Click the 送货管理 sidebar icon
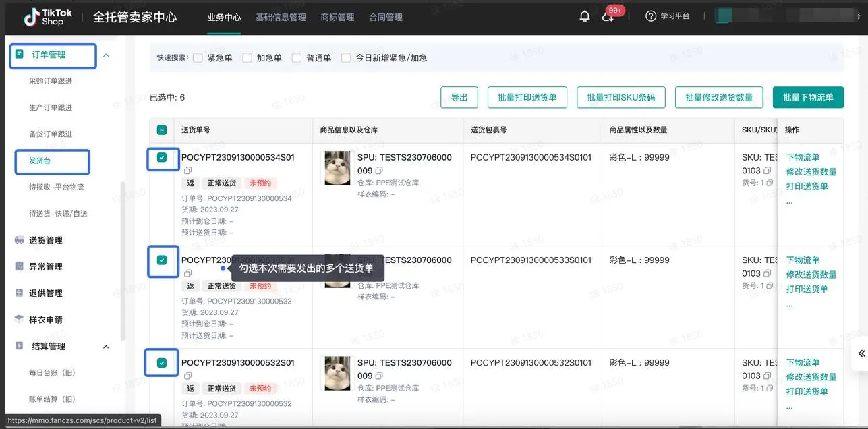 pos(20,240)
